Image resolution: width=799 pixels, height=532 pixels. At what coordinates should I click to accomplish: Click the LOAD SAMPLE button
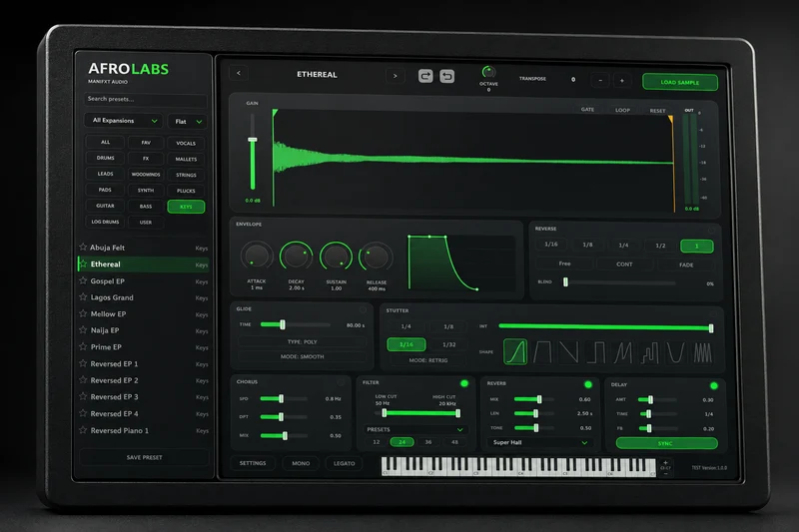[680, 82]
